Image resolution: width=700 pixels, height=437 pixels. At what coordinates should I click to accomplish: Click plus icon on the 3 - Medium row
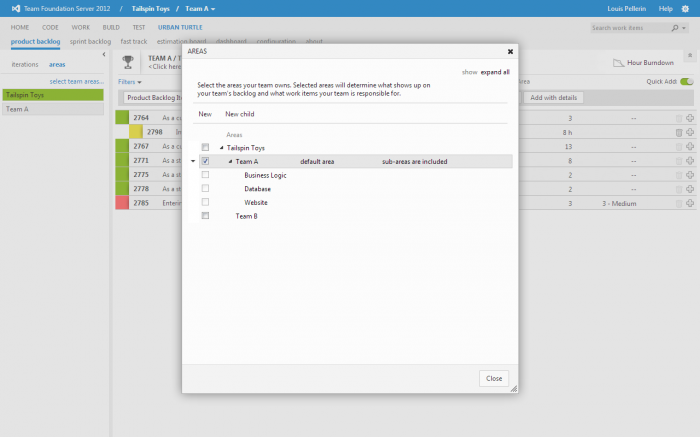point(690,203)
